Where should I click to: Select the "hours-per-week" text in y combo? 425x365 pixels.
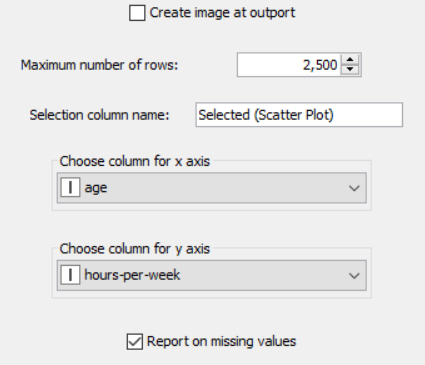pos(132,275)
